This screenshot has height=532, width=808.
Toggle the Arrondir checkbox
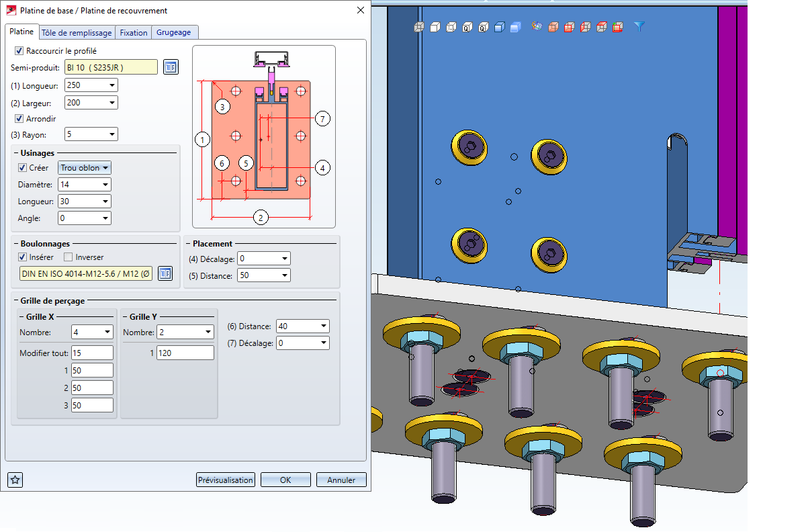click(x=19, y=119)
